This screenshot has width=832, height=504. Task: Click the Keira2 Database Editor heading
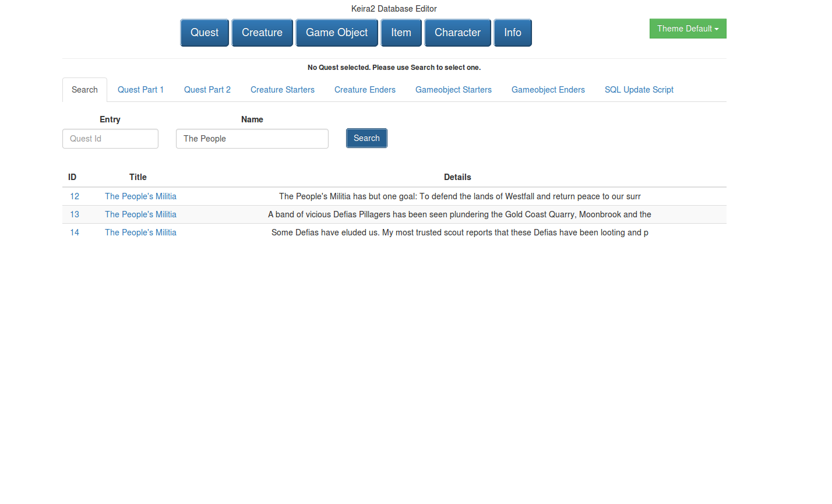coord(394,9)
